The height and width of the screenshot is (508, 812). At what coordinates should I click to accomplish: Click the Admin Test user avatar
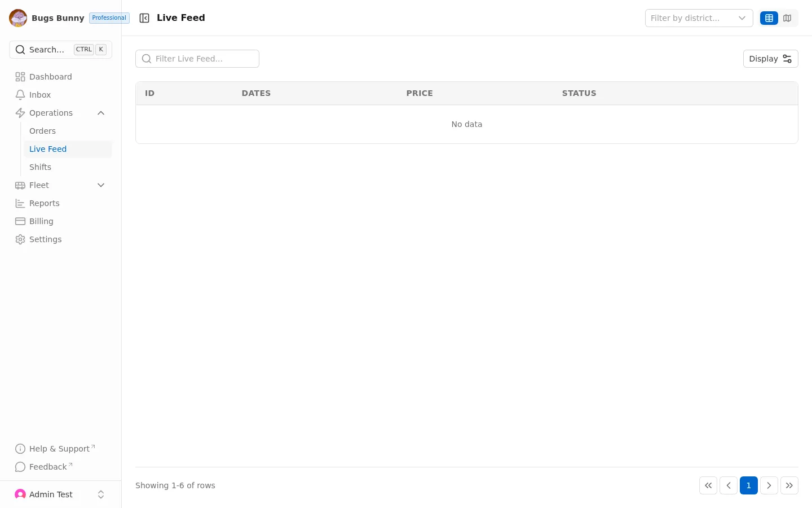pyautogui.click(x=20, y=494)
